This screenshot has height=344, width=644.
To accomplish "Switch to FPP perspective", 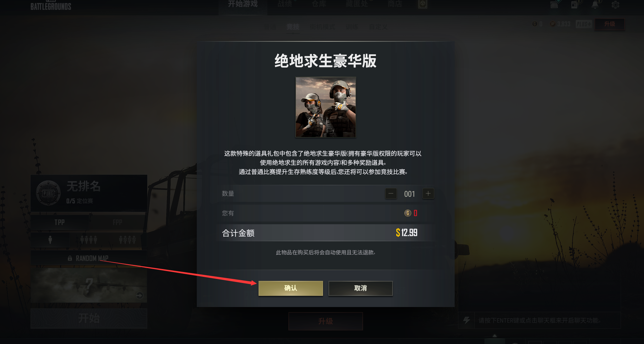I will click(118, 222).
